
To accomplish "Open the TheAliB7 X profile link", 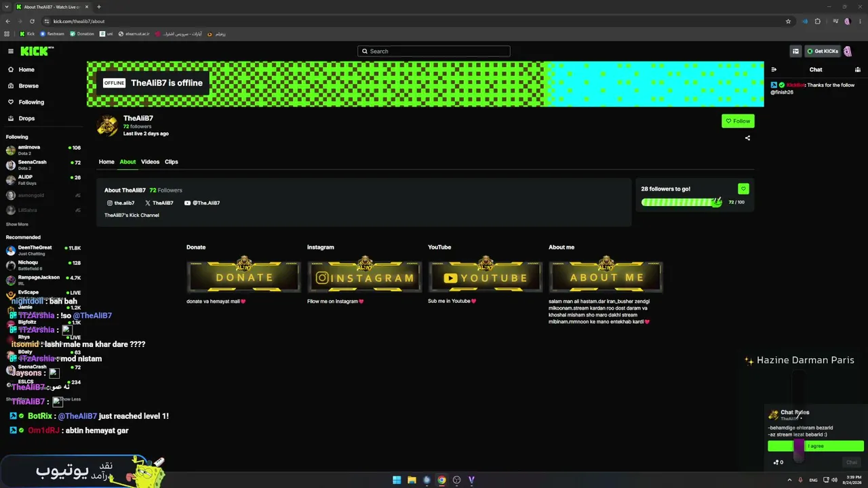I will (159, 203).
